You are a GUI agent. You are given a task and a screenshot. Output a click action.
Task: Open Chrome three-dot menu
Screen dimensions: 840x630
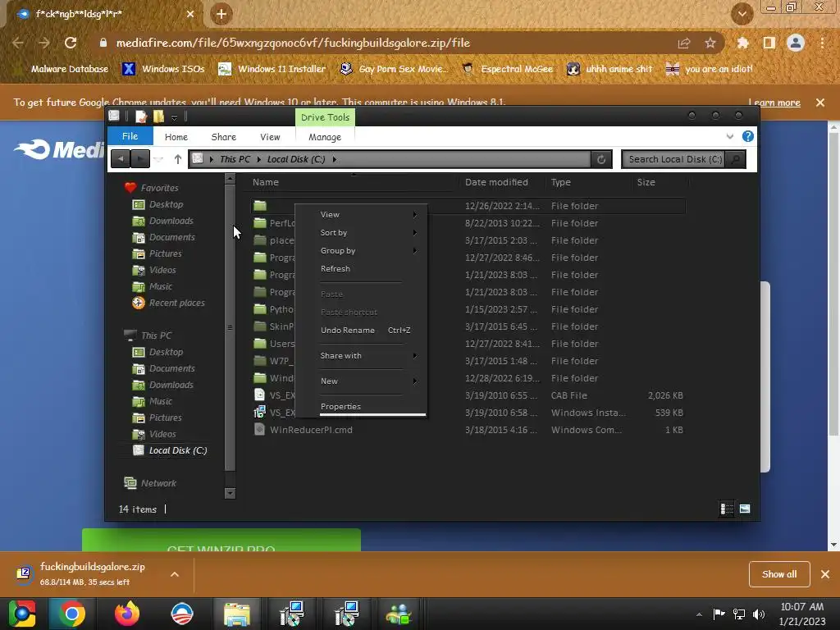click(822, 43)
